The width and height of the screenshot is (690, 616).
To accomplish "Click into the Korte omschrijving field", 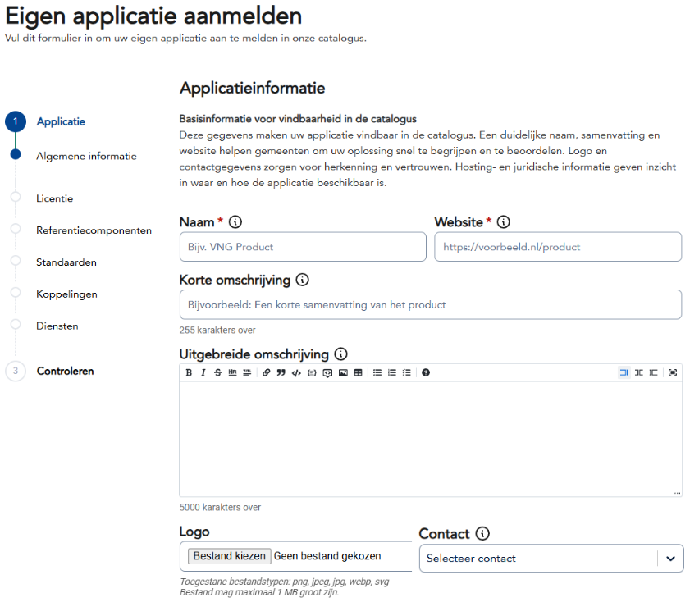I will pos(430,304).
